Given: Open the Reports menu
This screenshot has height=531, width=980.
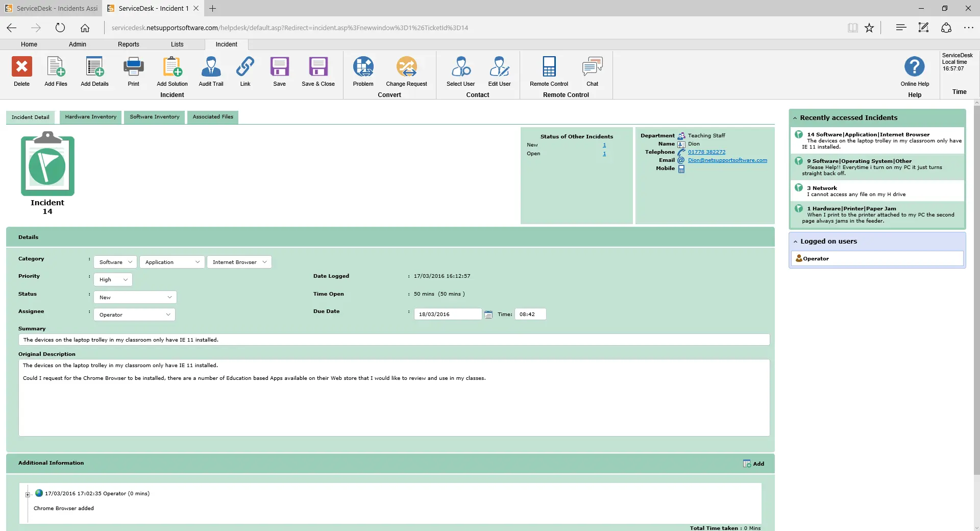Looking at the screenshot, I should (128, 44).
